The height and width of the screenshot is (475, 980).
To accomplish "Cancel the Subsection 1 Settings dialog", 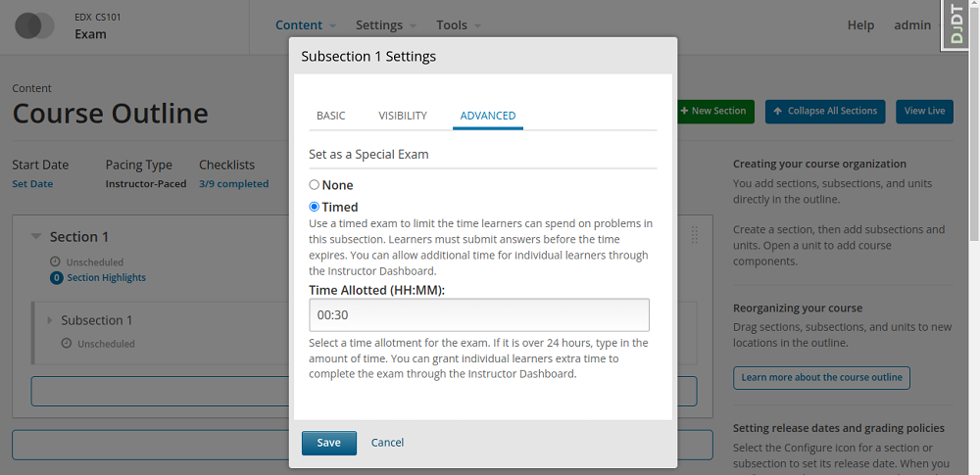I will pyautogui.click(x=387, y=443).
